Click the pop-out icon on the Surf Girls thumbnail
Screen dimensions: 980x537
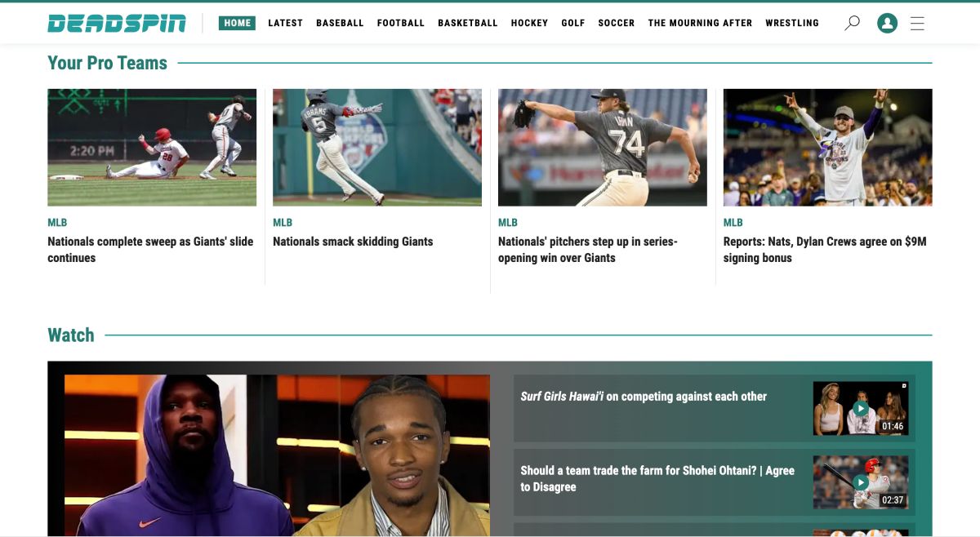coord(903,384)
